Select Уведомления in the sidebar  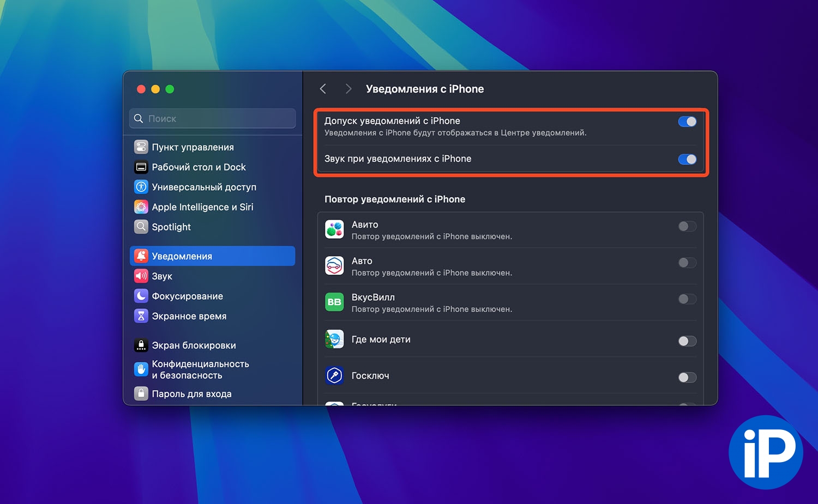coord(213,256)
